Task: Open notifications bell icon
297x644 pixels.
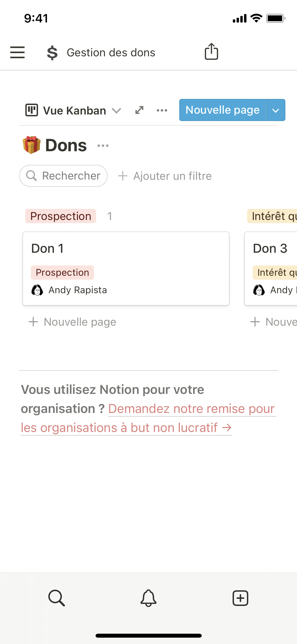Action: pyautogui.click(x=148, y=598)
